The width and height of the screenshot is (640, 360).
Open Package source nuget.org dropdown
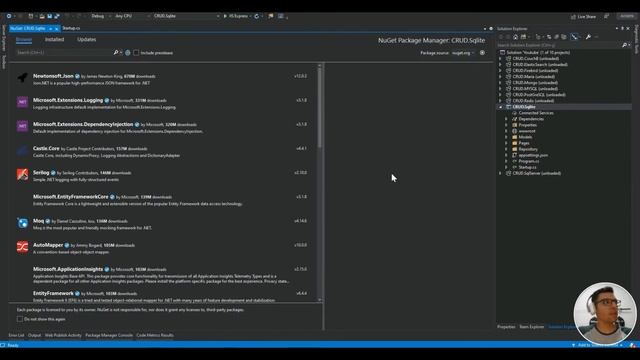(x=463, y=53)
